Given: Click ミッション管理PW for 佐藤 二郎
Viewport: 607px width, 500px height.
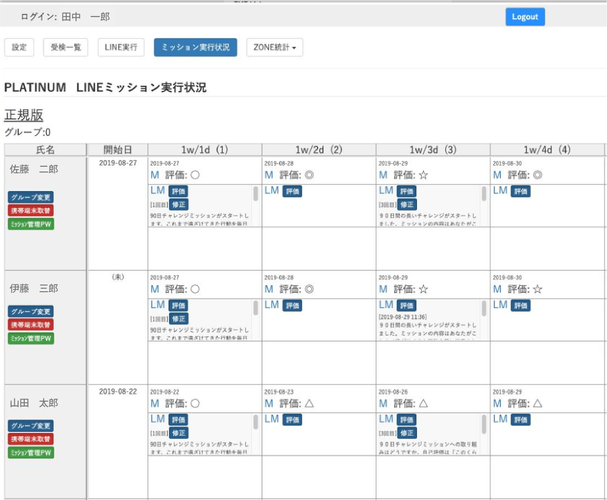Looking at the screenshot, I should 31,224.
